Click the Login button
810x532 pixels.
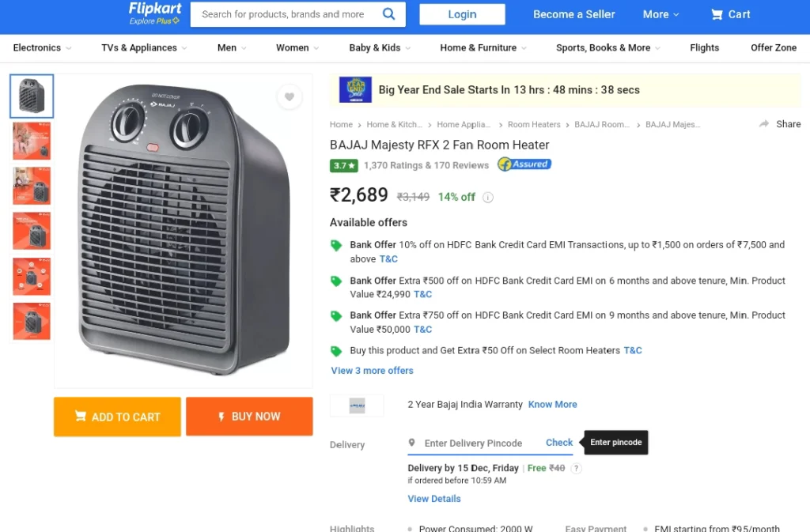(462, 14)
